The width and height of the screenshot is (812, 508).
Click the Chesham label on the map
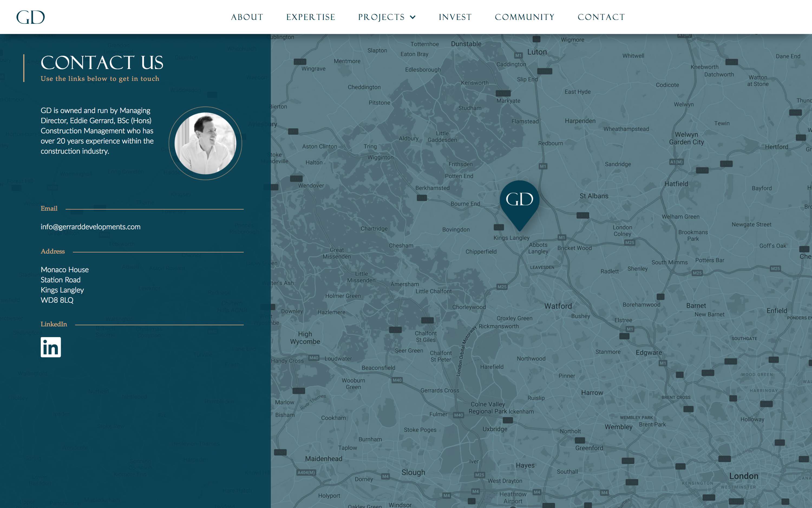401,245
